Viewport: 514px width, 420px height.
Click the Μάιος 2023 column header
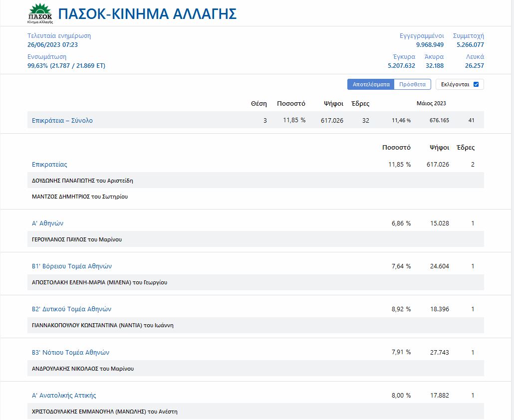click(431, 103)
